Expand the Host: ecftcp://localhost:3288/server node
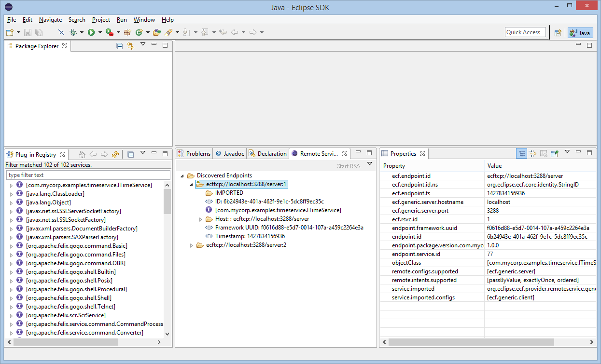 point(201,219)
